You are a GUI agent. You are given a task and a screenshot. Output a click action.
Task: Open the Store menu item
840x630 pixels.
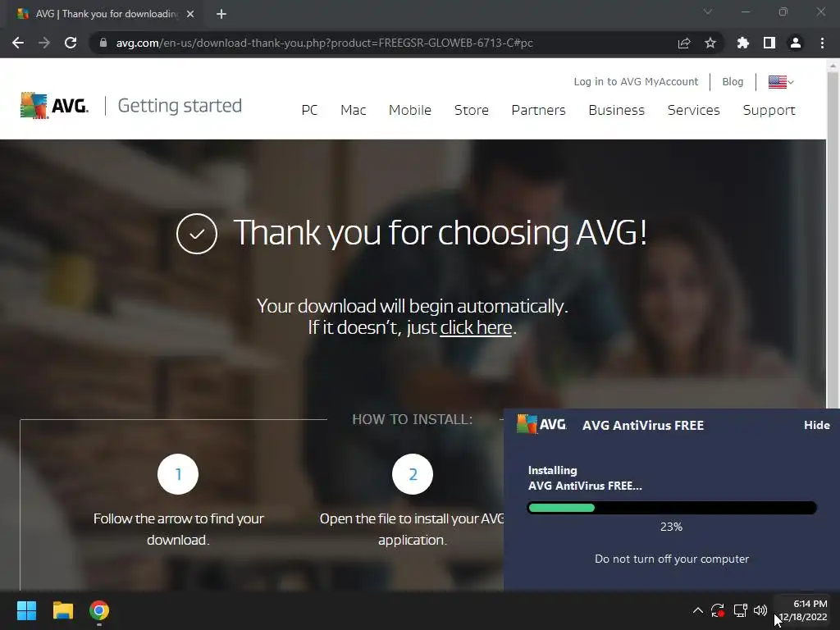[472, 110]
